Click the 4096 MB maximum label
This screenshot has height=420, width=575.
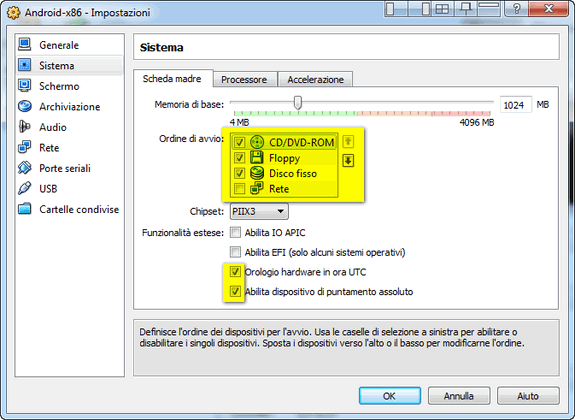pos(477,122)
